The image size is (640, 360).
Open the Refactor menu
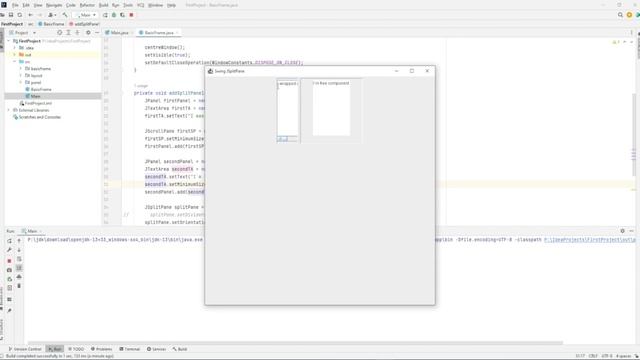(x=87, y=5)
